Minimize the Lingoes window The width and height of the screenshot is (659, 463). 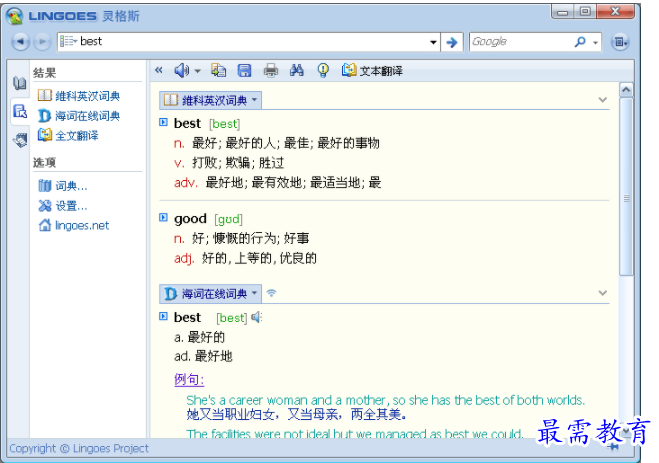coord(563,12)
